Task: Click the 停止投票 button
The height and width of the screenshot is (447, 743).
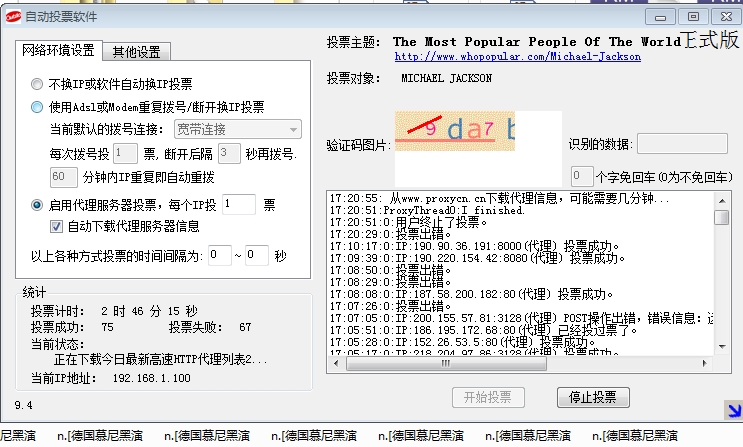Action: [x=593, y=397]
